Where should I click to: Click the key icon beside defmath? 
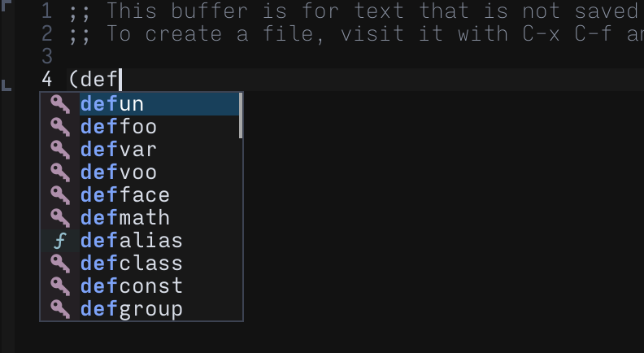click(x=60, y=218)
